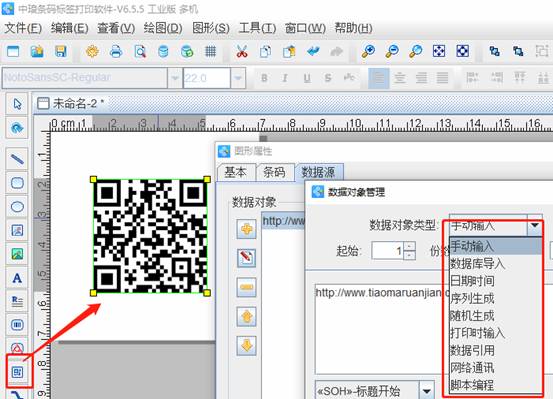Select the rounded rectangle tool
This screenshot has width=553, height=399.
tap(17, 183)
